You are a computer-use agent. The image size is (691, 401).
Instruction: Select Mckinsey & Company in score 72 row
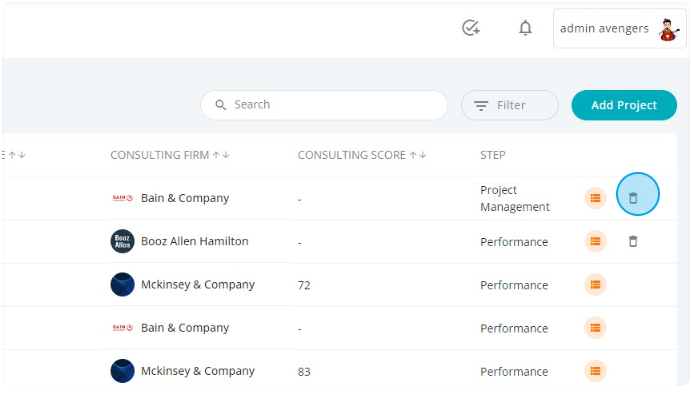click(198, 285)
